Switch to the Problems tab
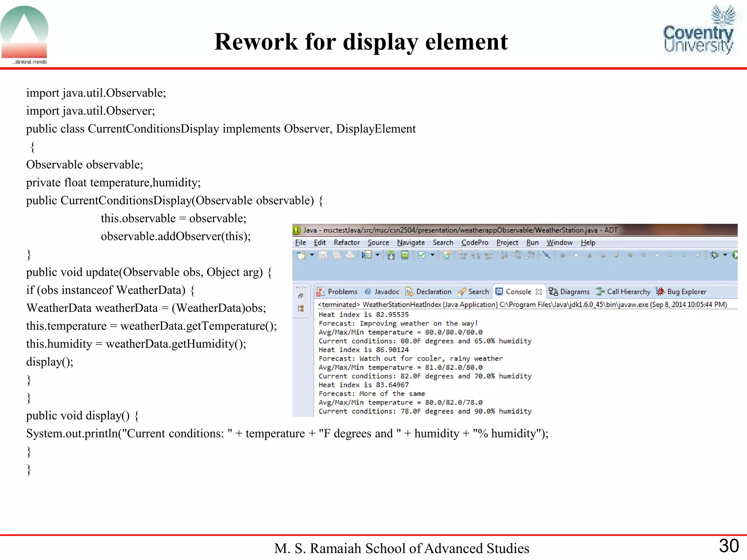 (337, 292)
